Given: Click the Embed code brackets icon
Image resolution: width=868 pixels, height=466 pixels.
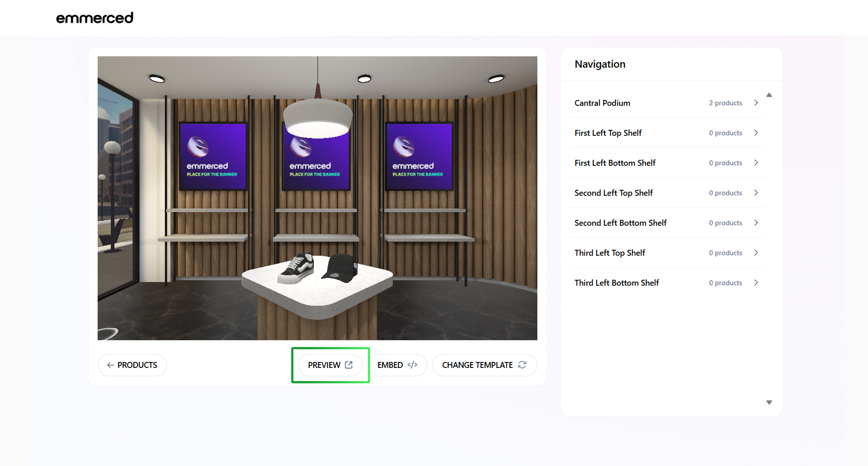Looking at the screenshot, I should (412, 365).
